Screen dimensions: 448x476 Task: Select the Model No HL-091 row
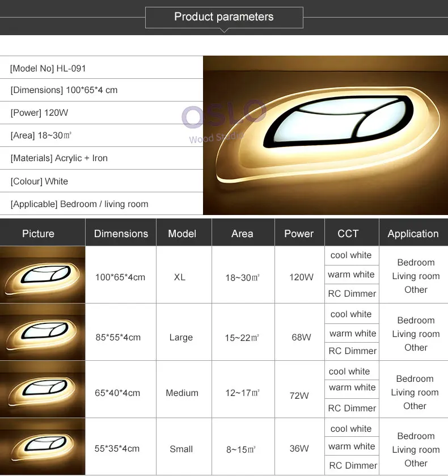[102, 68]
